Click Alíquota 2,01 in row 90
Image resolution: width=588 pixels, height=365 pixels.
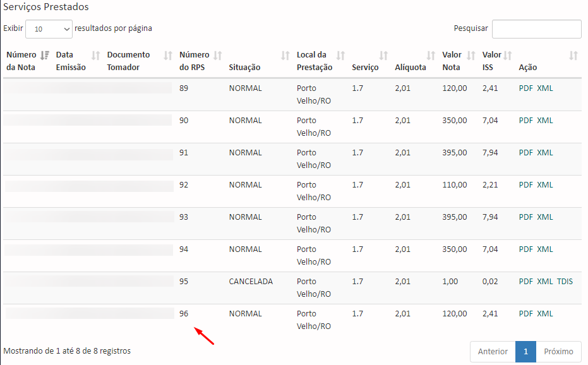point(402,121)
